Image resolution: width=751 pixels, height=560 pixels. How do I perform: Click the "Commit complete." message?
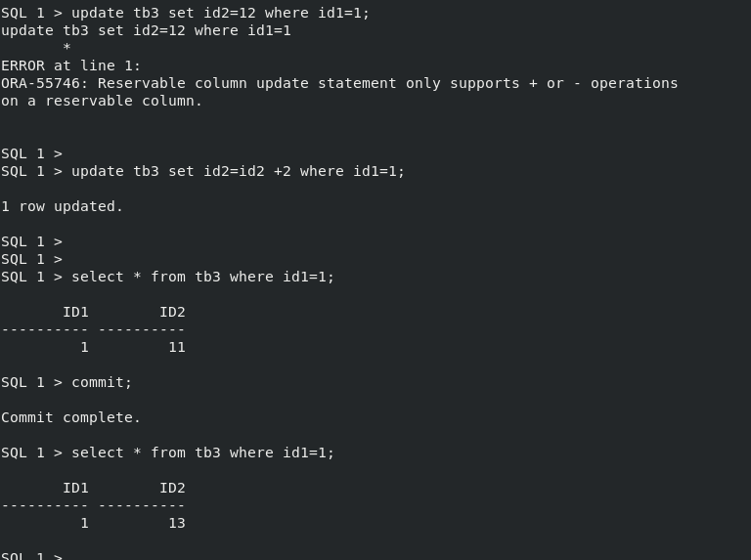[71, 417]
